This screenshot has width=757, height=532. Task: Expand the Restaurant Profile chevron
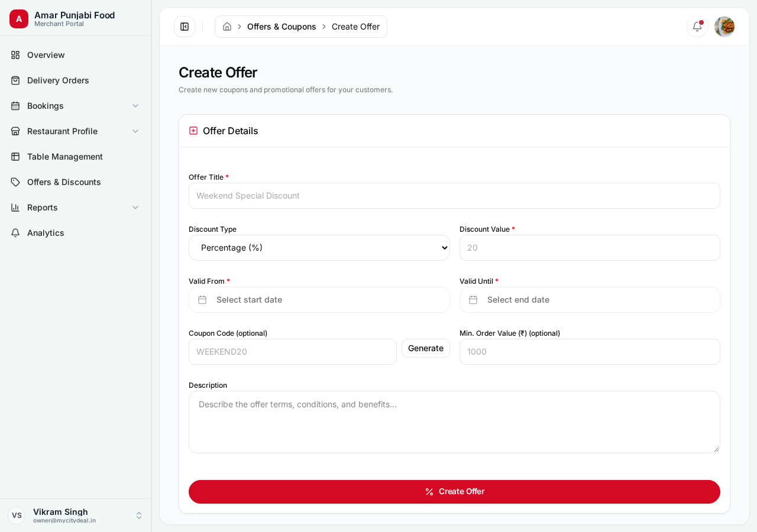[x=135, y=131]
